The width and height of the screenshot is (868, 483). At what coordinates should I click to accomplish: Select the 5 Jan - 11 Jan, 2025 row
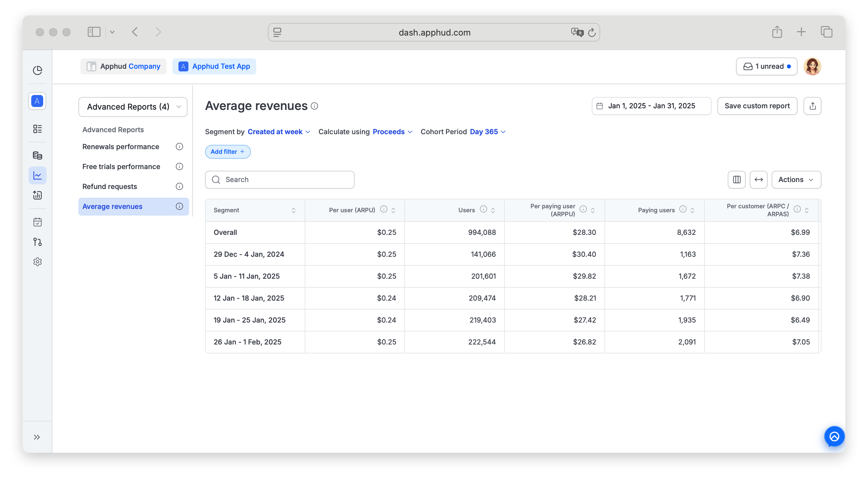click(513, 276)
